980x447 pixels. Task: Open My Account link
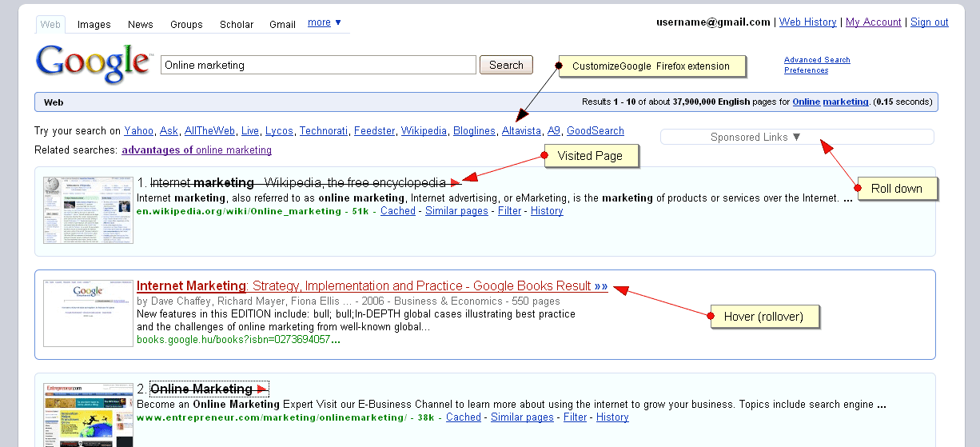[873, 22]
